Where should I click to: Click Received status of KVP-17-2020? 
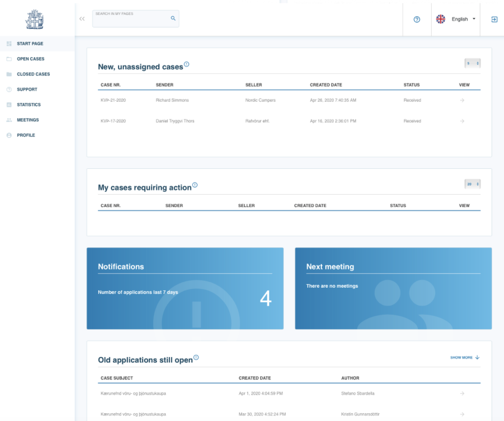pos(412,121)
